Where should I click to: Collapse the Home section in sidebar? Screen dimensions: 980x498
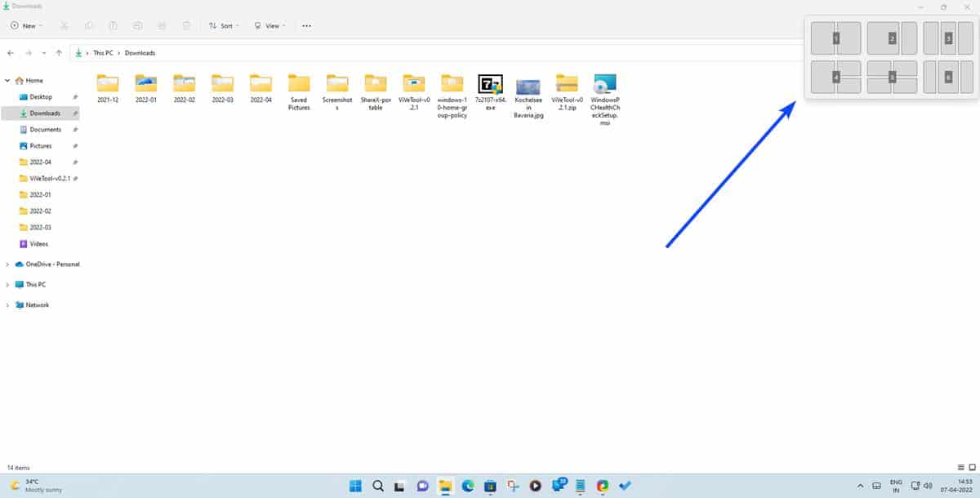click(7, 81)
